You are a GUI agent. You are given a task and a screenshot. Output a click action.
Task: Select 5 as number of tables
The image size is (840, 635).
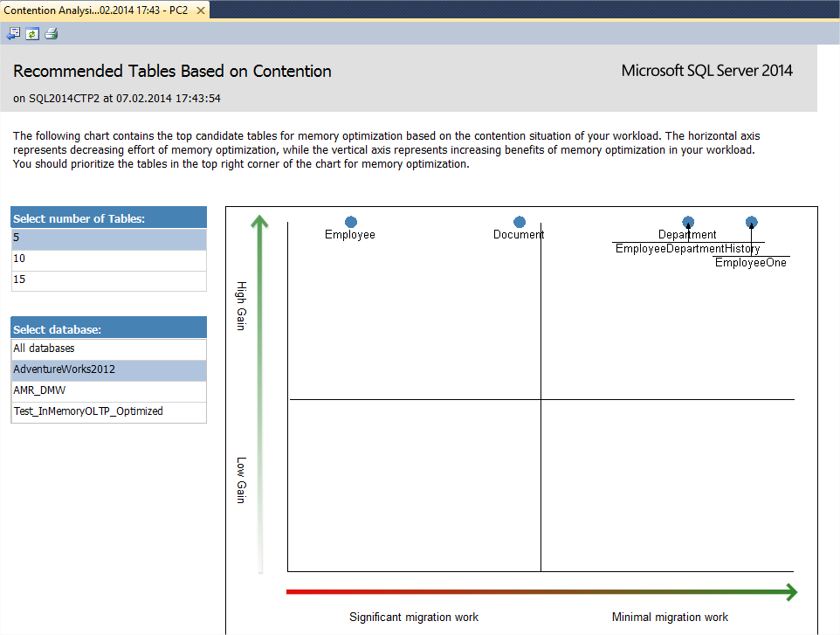coord(109,239)
